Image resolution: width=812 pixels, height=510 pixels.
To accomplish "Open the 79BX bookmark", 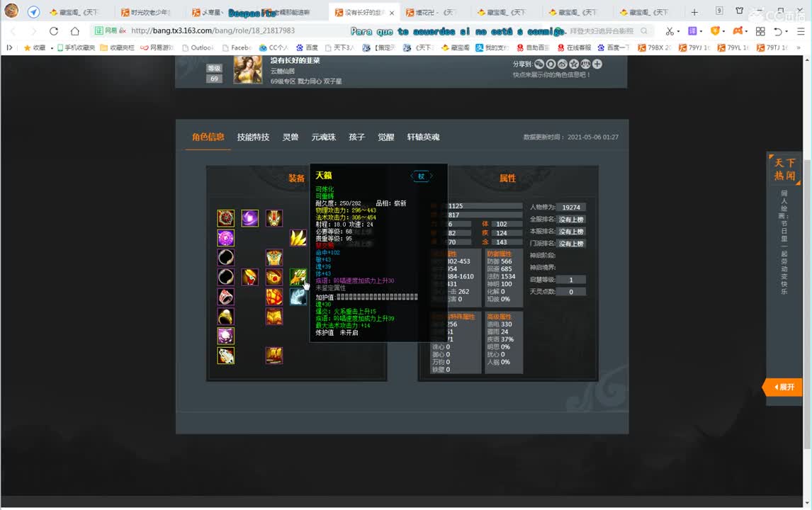I will click(654, 47).
